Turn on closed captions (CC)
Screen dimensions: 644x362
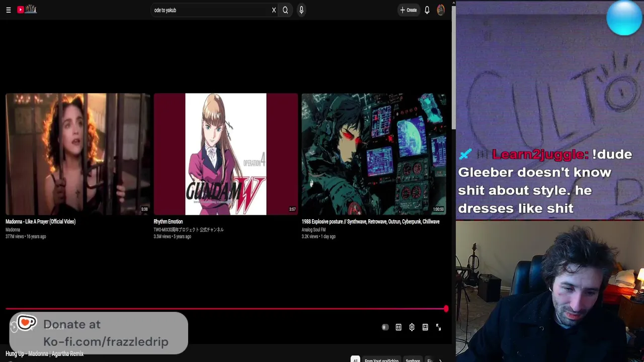tap(398, 327)
